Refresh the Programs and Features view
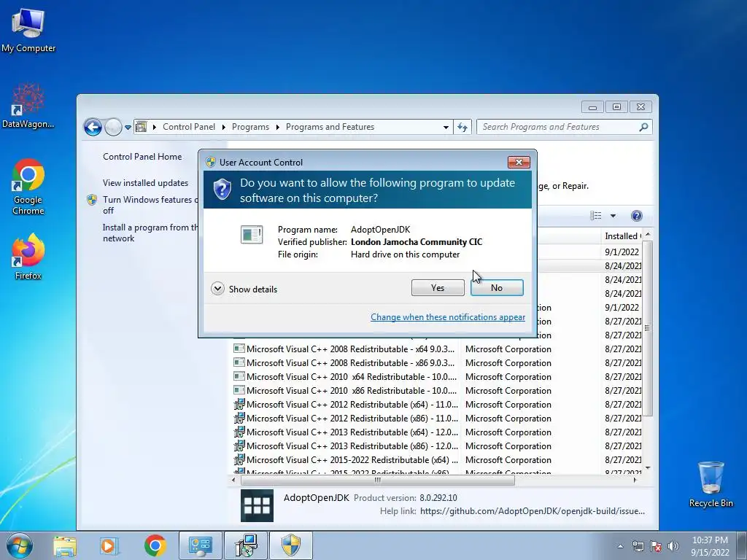 462,127
